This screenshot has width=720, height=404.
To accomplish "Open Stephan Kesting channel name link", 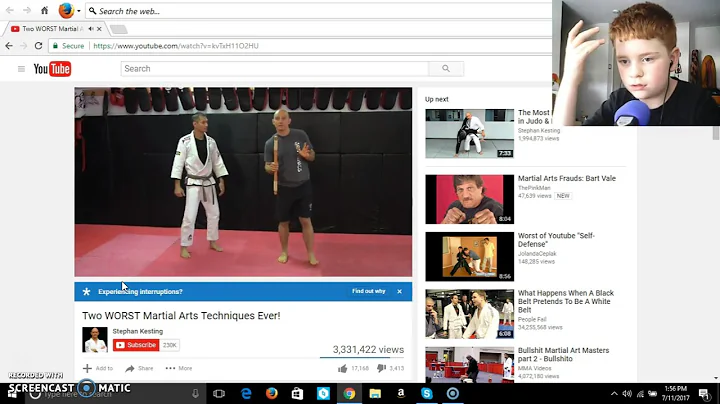I will click(138, 331).
